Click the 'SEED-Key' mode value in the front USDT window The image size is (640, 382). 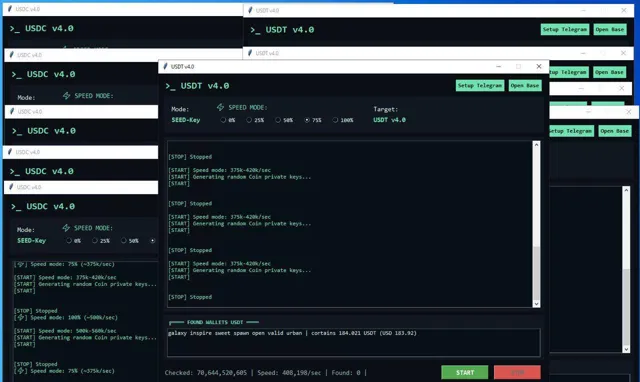(186, 120)
